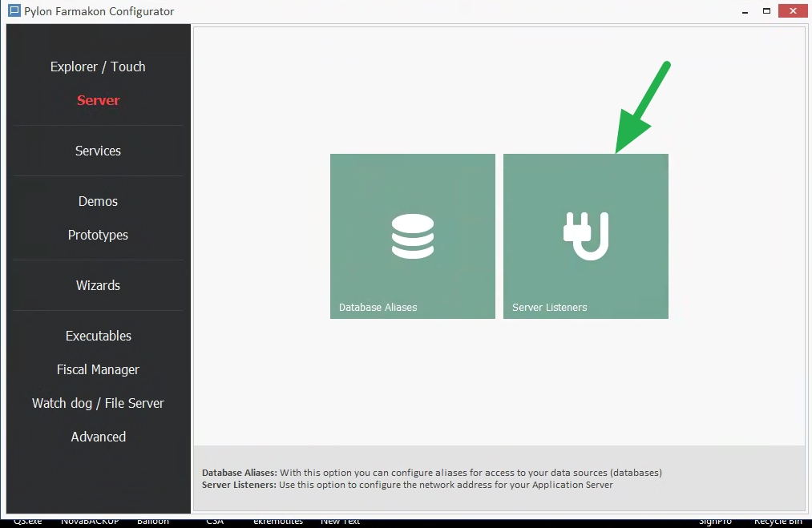Select Explorer / Touch in the sidebar
Screen dimensions: 812x528
(x=98, y=67)
